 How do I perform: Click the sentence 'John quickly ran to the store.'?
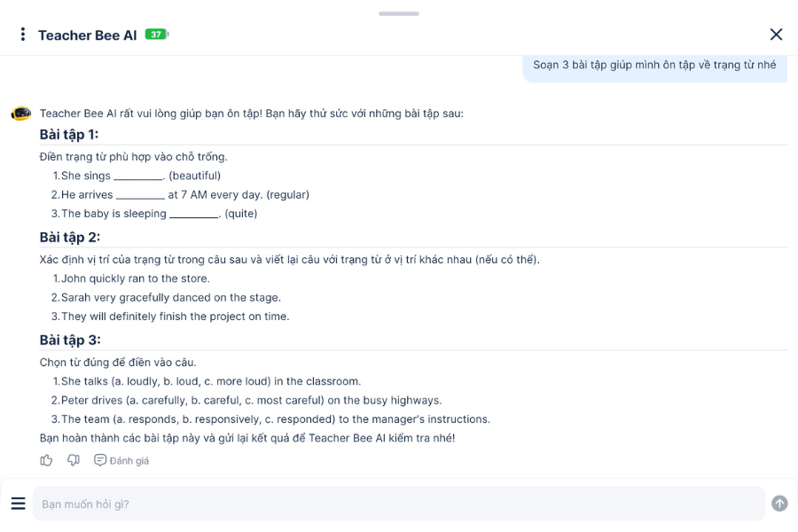coord(135,278)
